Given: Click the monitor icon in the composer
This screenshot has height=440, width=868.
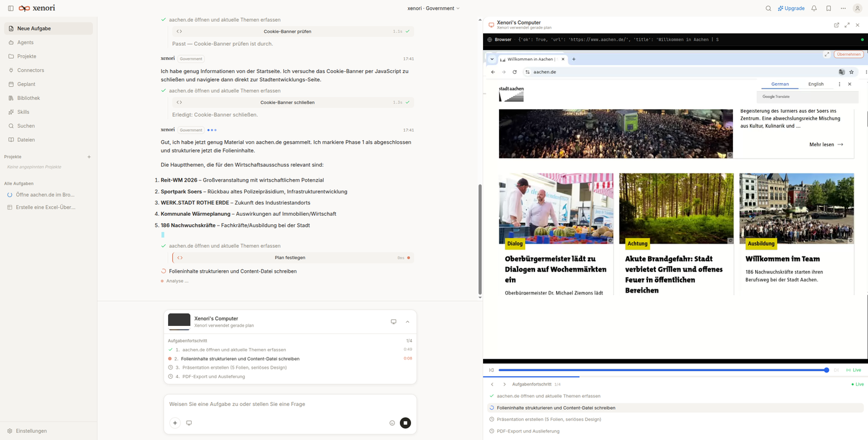Looking at the screenshot, I should (189, 423).
